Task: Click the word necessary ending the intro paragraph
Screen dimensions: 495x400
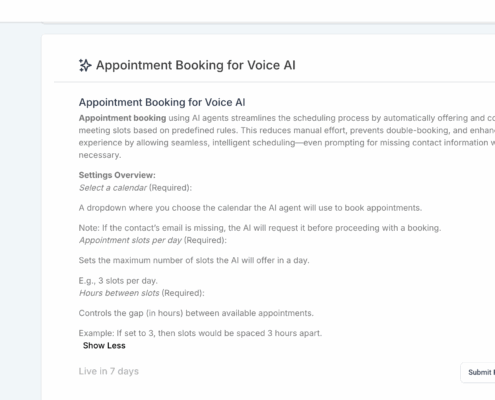Action: [100, 155]
